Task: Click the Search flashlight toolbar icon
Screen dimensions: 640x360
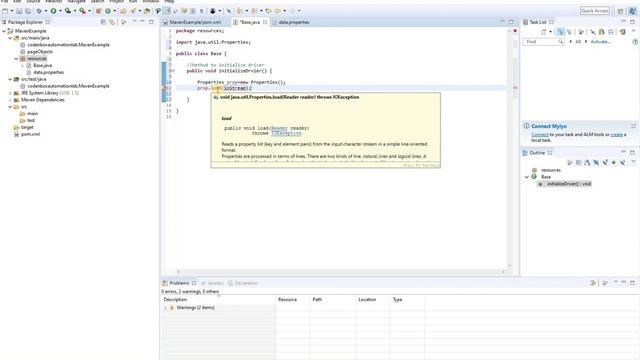Action: [x=133, y=11]
